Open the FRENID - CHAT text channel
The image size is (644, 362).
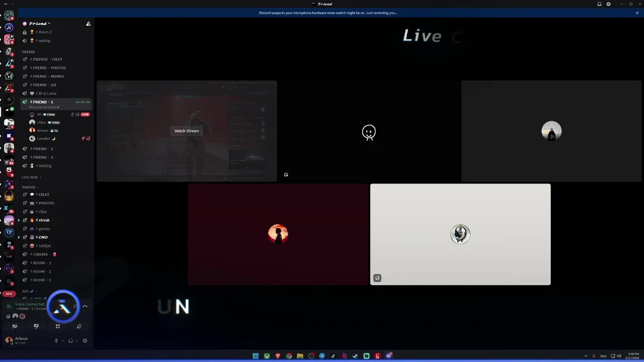click(56, 59)
